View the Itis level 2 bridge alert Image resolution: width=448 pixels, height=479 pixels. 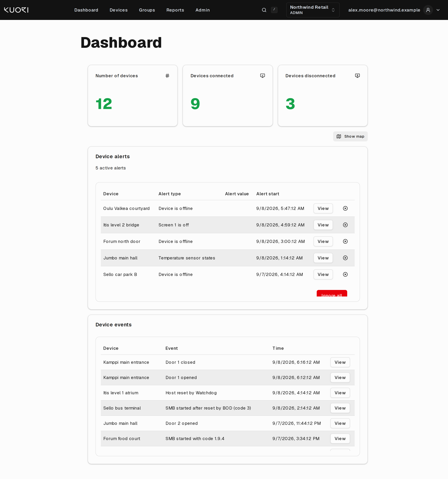pyautogui.click(x=323, y=225)
